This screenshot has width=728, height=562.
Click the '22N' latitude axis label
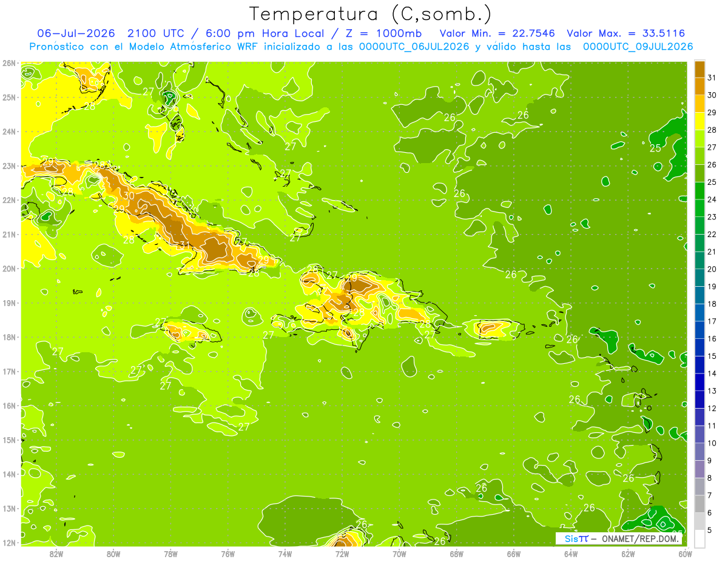9,200
